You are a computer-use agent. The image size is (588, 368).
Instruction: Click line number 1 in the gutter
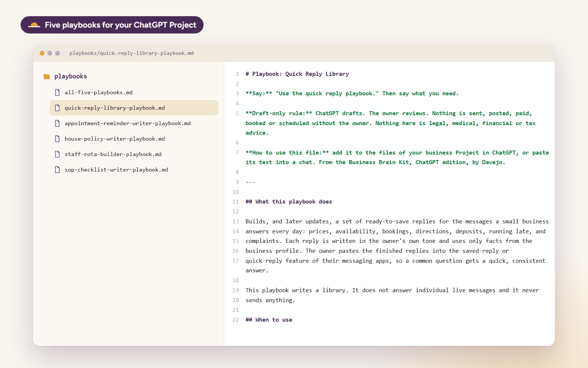click(237, 74)
